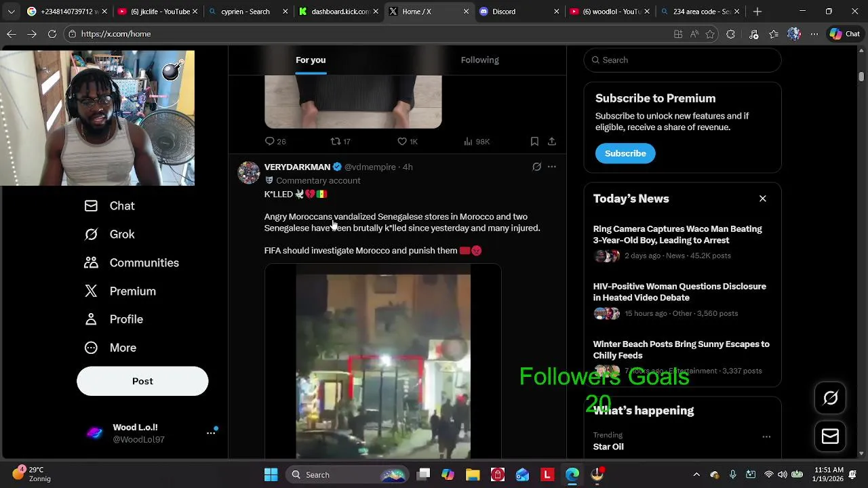
Task: Open the browser profile avatar
Action: point(794,34)
